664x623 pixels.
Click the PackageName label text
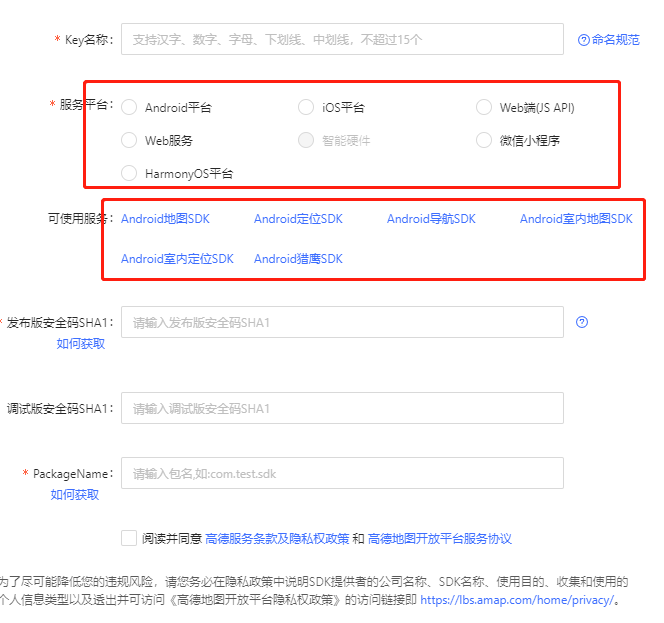point(73,473)
